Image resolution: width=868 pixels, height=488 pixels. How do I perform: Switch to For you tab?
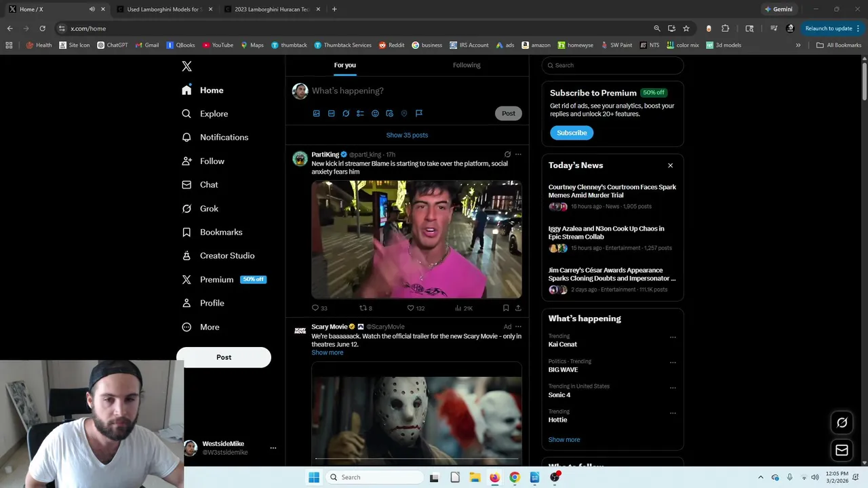tap(344, 65)
